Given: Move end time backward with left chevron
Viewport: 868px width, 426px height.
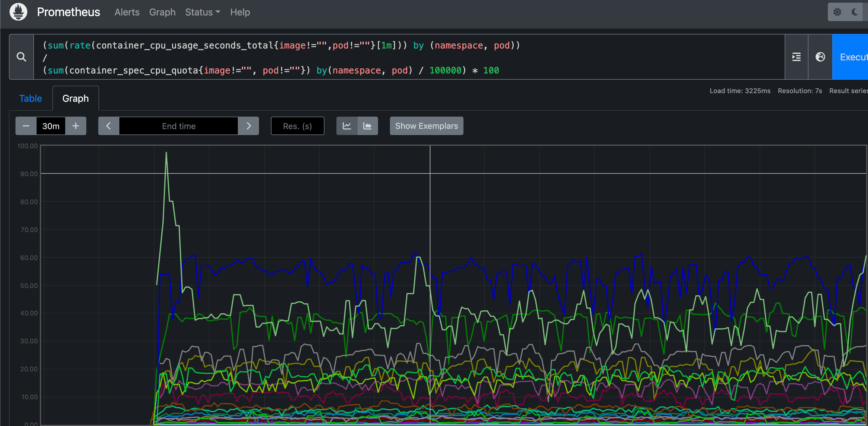Looking at the screenshot, I should (108, 126).
